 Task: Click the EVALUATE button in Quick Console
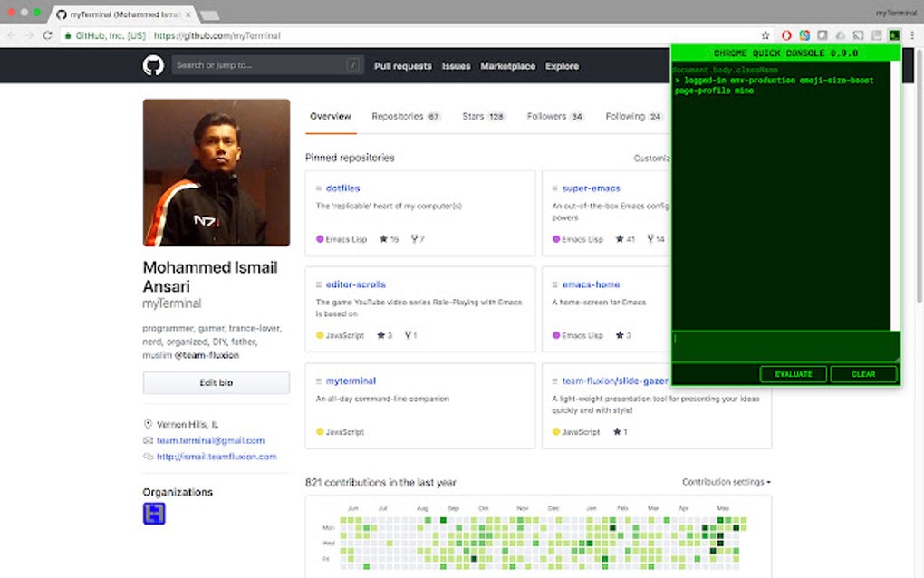coord(794,374)
